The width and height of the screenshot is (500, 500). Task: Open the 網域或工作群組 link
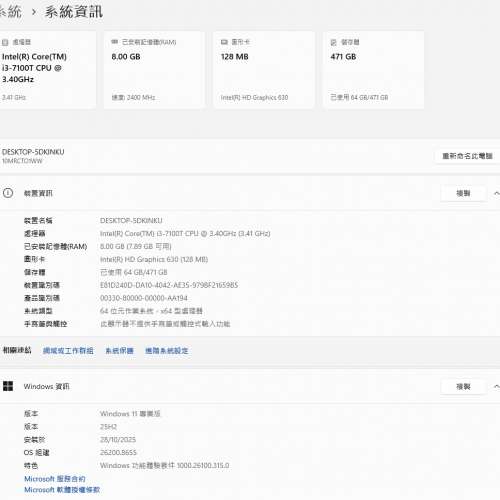pyautogui.click(x=68, y=351)
